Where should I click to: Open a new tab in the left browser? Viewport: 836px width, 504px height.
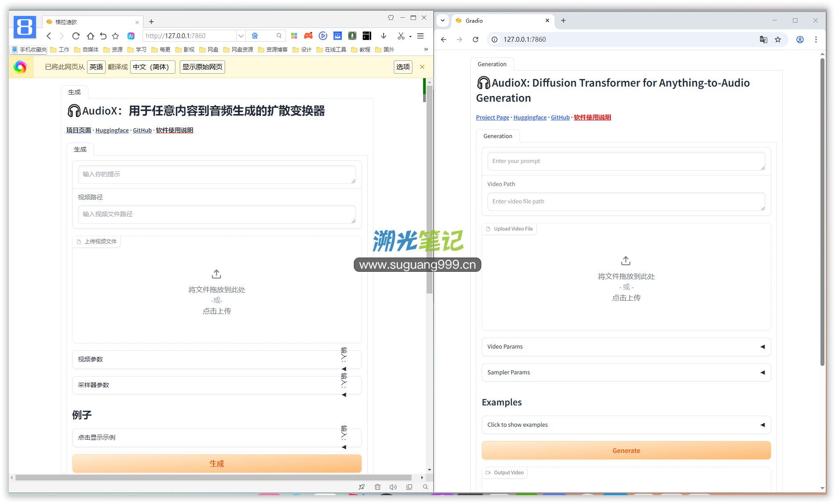point(151,22)
